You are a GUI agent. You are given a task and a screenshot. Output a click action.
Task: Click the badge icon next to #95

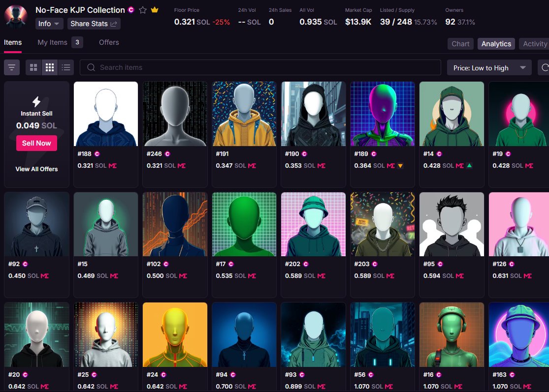[440, 264]
